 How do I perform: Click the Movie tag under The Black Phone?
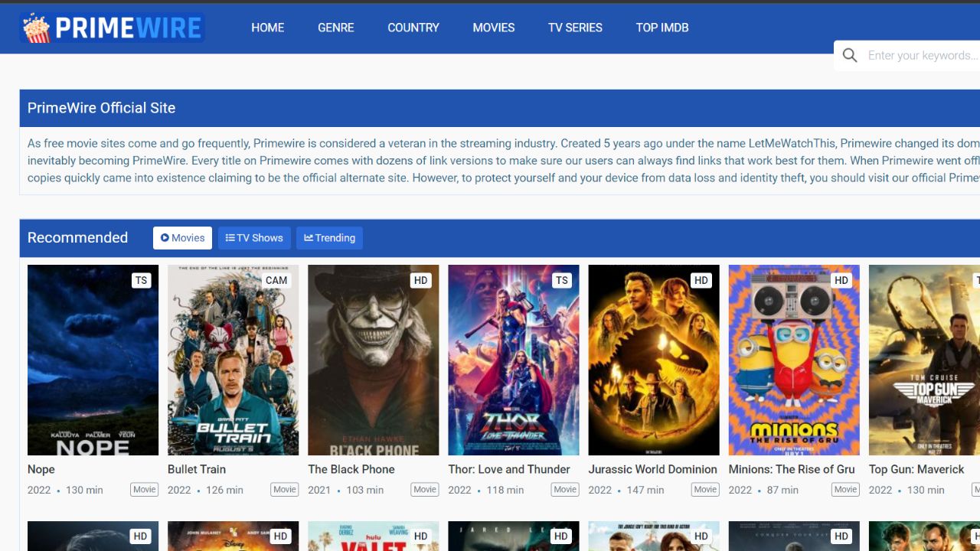[x=425, y=490]
